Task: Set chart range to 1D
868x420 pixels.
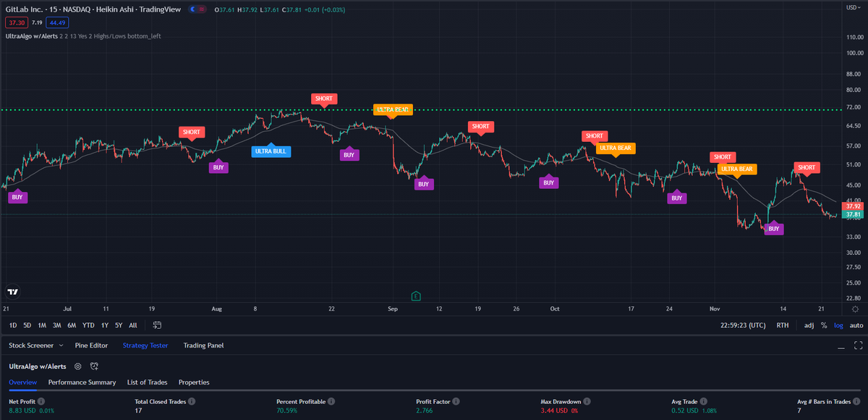Action: (13, 325)
